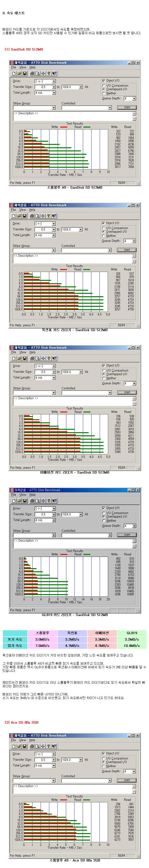The height and width of the screenshot is (868, 149).
Task: Click Description scrollbar down arrow in [-n-] window
Action: [134, 404]
